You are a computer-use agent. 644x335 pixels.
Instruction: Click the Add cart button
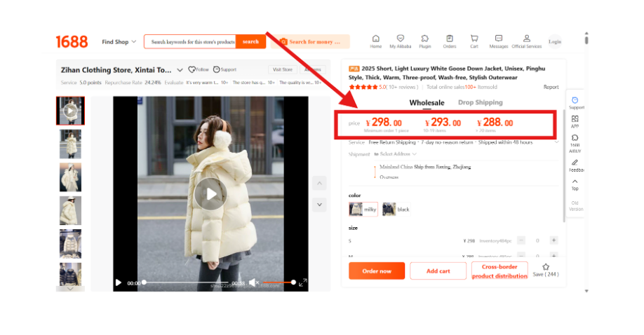(x=438, y=271)
